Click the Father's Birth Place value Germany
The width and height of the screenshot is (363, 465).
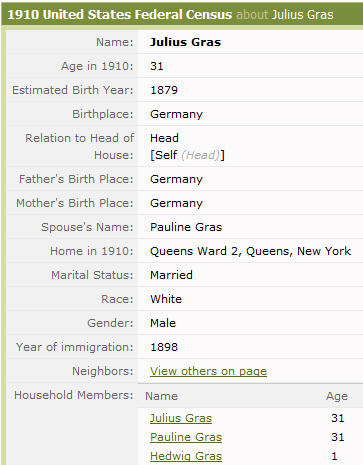(176, 179)
